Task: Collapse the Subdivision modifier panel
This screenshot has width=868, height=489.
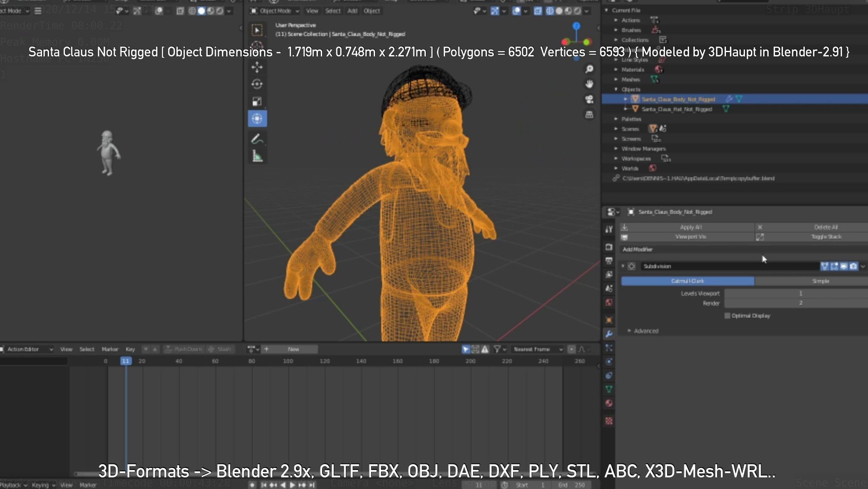Action: coord(622,266)
